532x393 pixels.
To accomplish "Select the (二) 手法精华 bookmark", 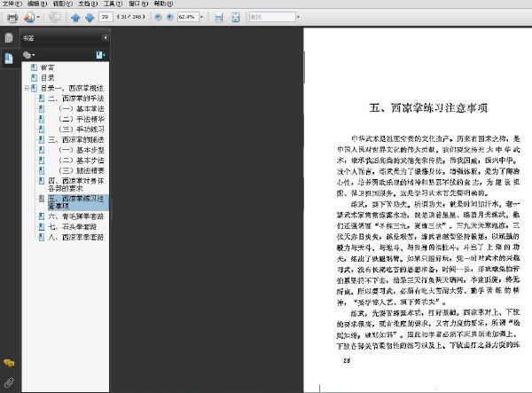I will (x=82, y=119).
